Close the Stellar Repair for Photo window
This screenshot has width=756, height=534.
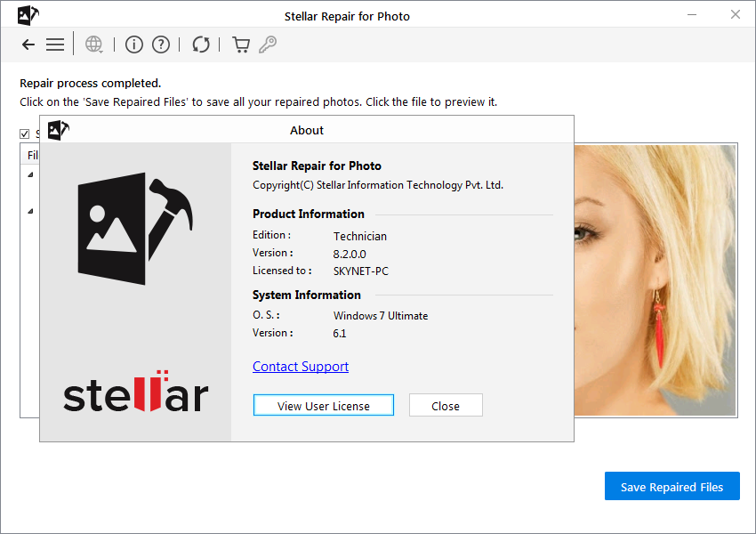pos(736,15)
